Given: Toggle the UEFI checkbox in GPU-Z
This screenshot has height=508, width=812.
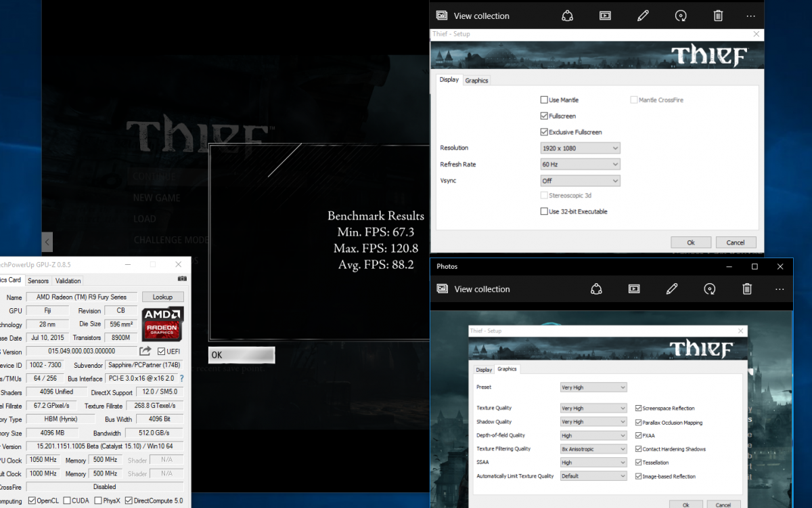Looking at the screenshot, I should 161,351.
